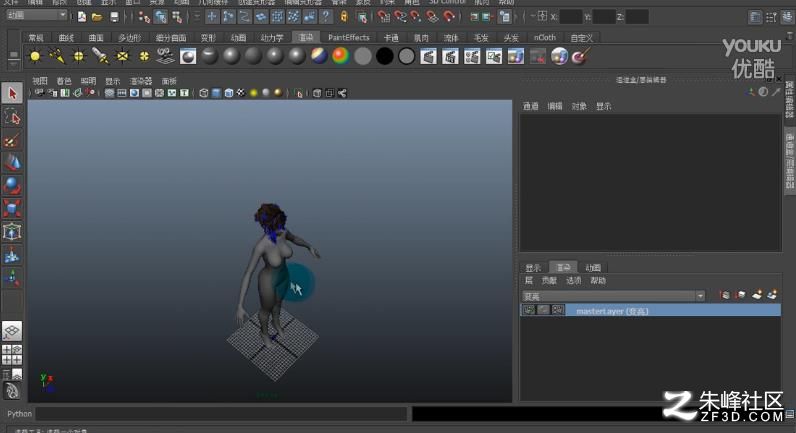The image size is (796, 433).
Task: Expand the shelf options arrow
Action: pos(14,65)
